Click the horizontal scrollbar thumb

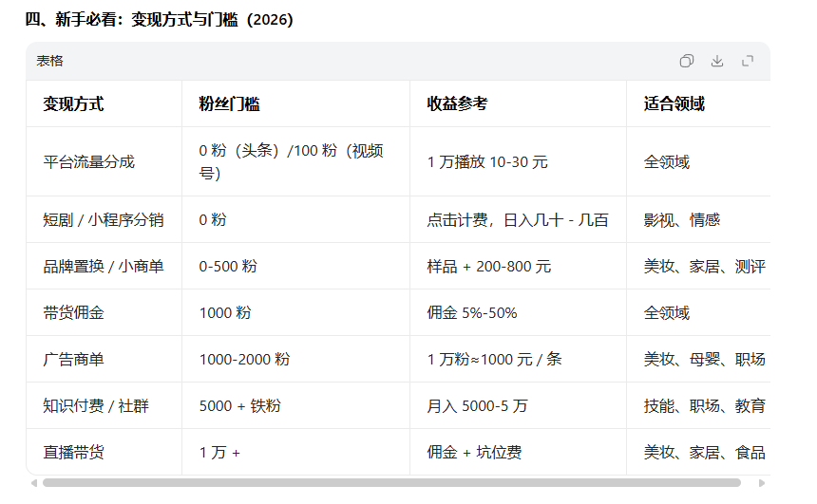tap(391, 483)
